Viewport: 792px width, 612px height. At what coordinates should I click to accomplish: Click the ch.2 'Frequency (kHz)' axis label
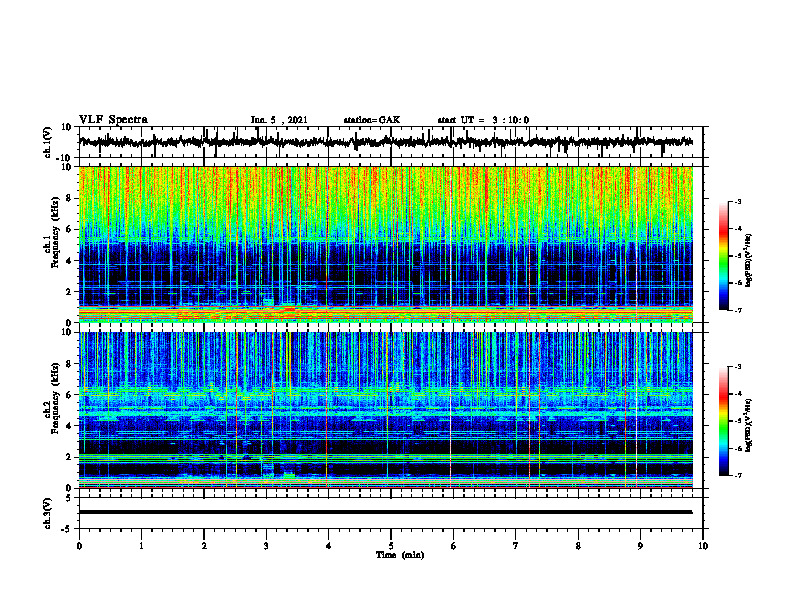55,398
